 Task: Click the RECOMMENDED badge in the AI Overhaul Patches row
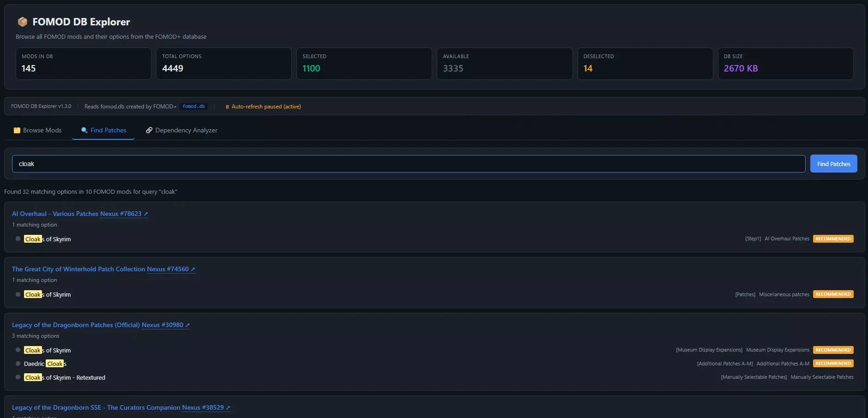pyautogui.click(x=833, y=239)
